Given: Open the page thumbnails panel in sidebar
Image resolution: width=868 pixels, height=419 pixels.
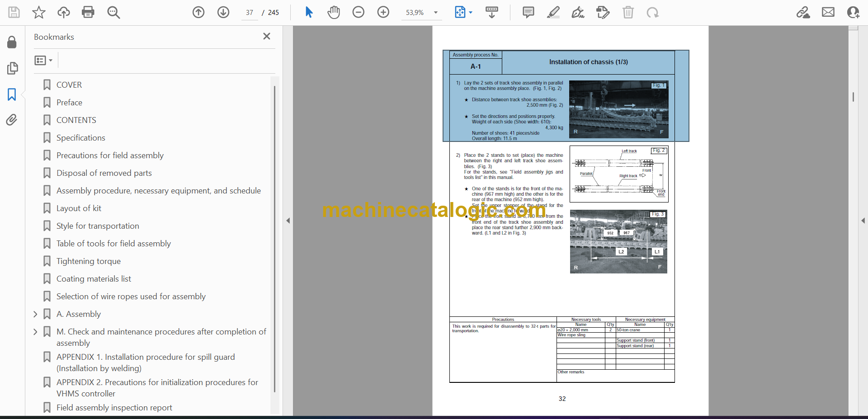Looking at the screenshot, I should click(x=12, y=68).
